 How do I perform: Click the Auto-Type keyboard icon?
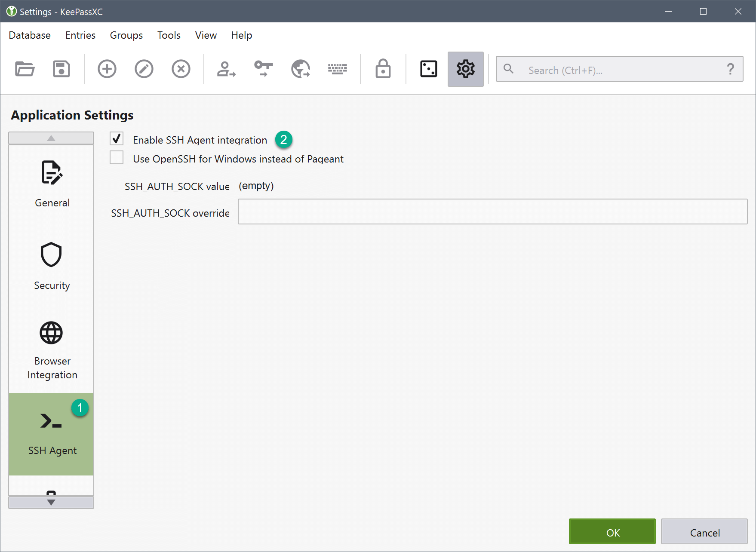[x=338, y=69]
